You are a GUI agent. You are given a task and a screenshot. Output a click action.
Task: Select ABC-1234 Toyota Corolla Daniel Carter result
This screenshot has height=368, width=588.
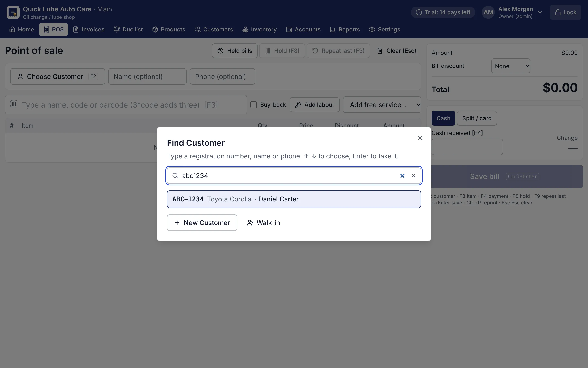click(x=294, y=199)
